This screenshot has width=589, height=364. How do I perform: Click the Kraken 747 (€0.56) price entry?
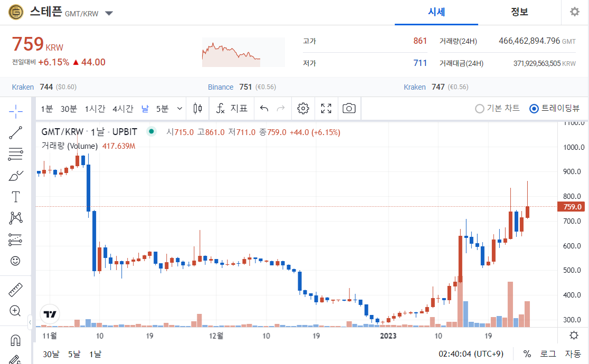(x=436, y=87)
